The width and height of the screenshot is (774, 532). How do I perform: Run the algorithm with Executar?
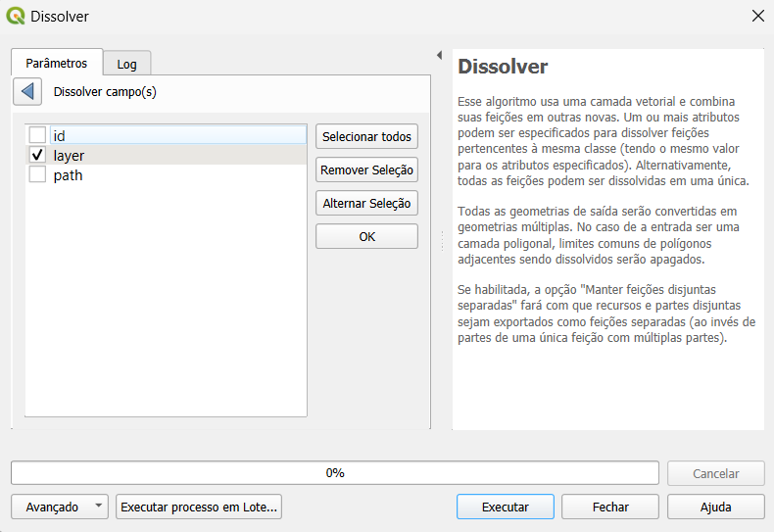click(505, 507)
